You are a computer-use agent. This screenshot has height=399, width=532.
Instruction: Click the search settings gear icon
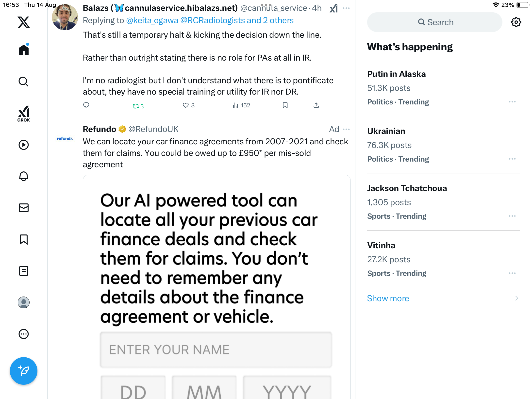[x=516, y=22]
